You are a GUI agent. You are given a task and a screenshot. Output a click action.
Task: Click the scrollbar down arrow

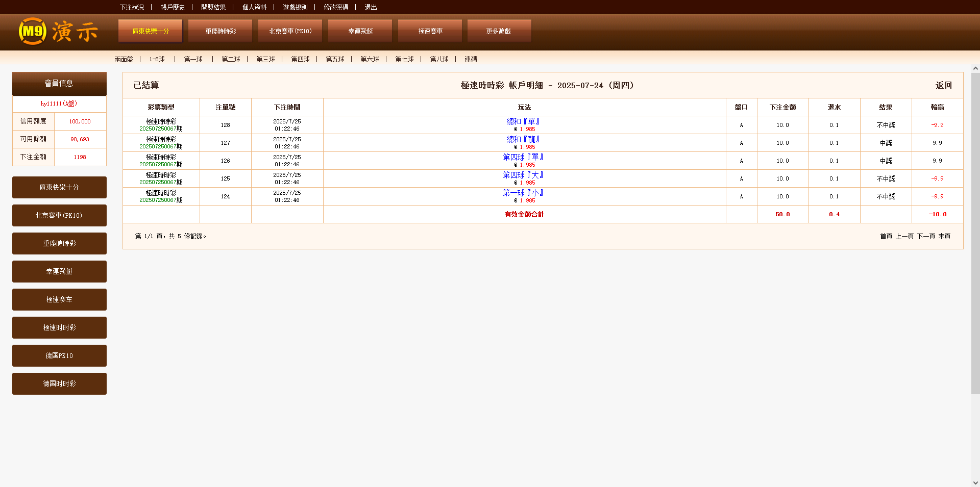pyautogui.click(x=975, y=482)
